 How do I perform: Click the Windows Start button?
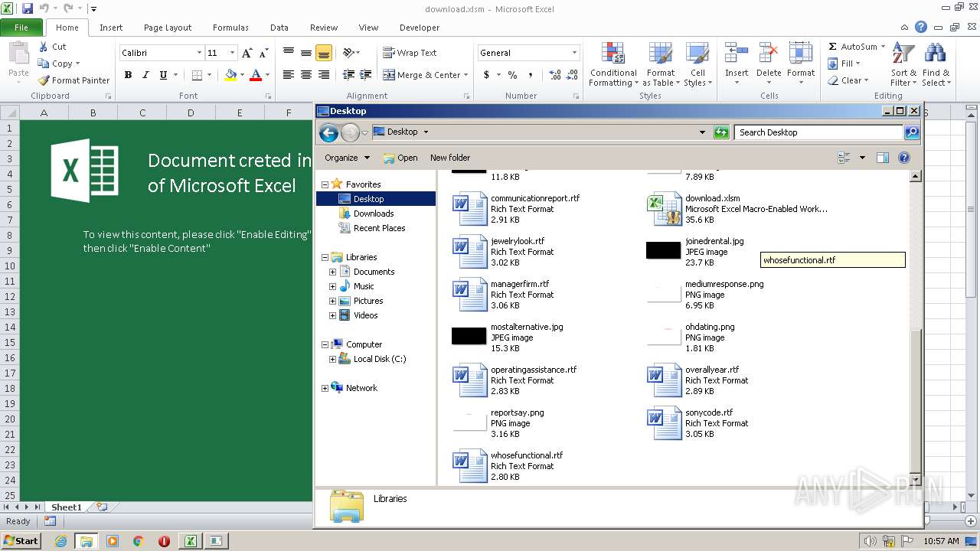click(21, 540)
